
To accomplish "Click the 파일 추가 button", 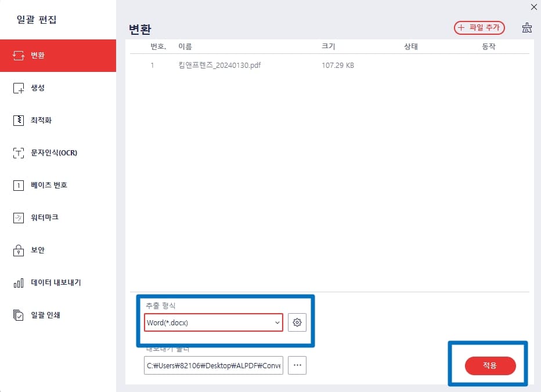I will (479, 28).
